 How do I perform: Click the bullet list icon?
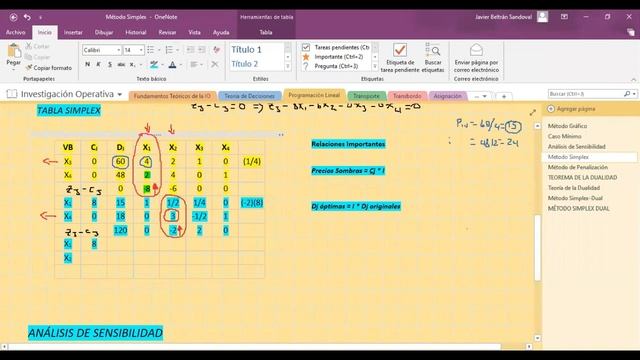coord(151,50)
